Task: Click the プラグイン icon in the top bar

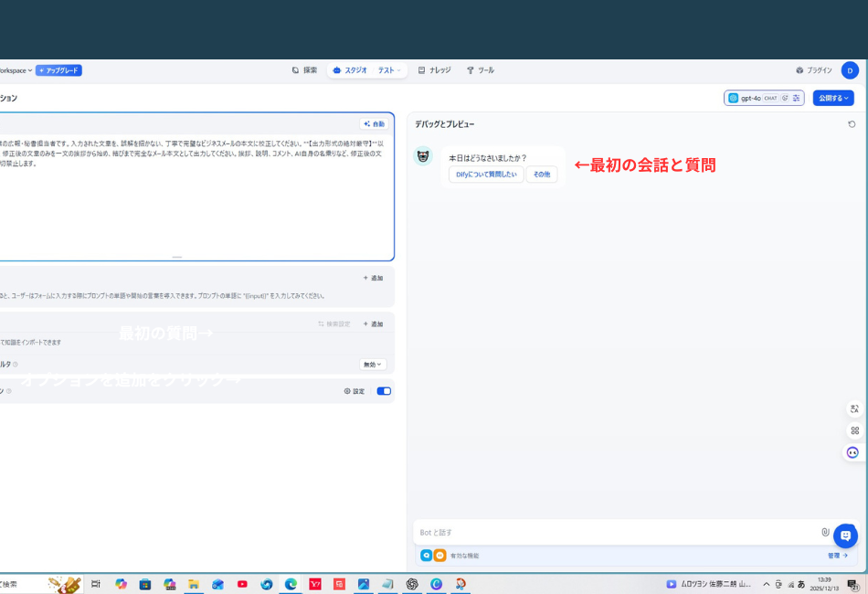Action: tap(814, 69)
